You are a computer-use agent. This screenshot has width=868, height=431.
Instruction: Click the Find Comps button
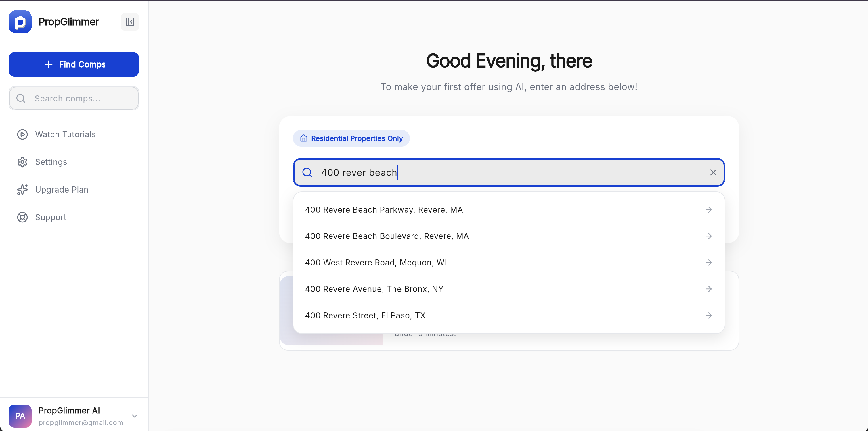[74, 64]
